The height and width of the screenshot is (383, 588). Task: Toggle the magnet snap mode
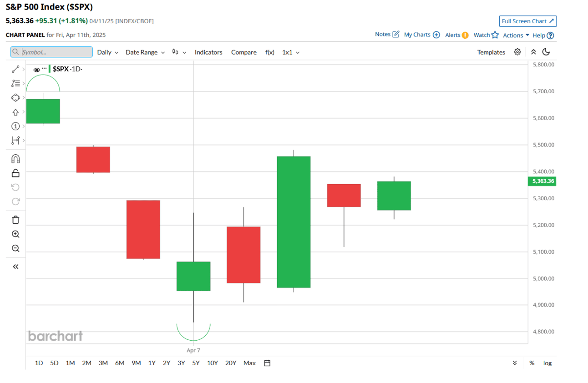[15, 159]
